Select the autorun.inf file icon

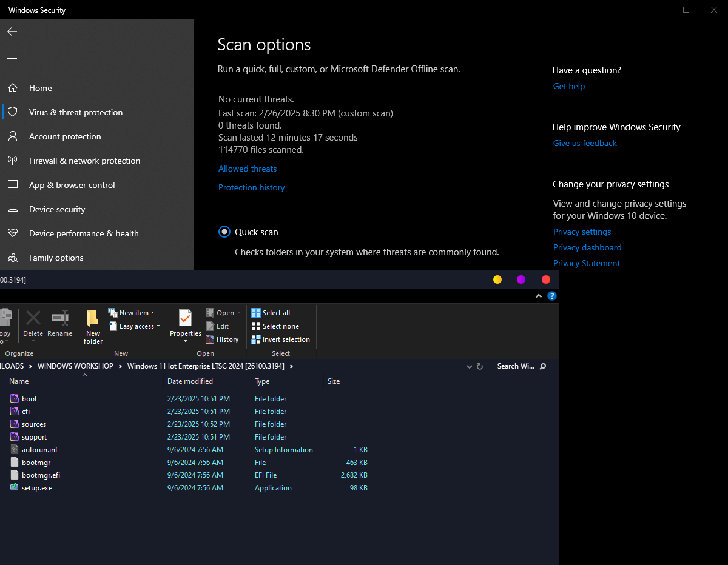[x=15, y=450]
